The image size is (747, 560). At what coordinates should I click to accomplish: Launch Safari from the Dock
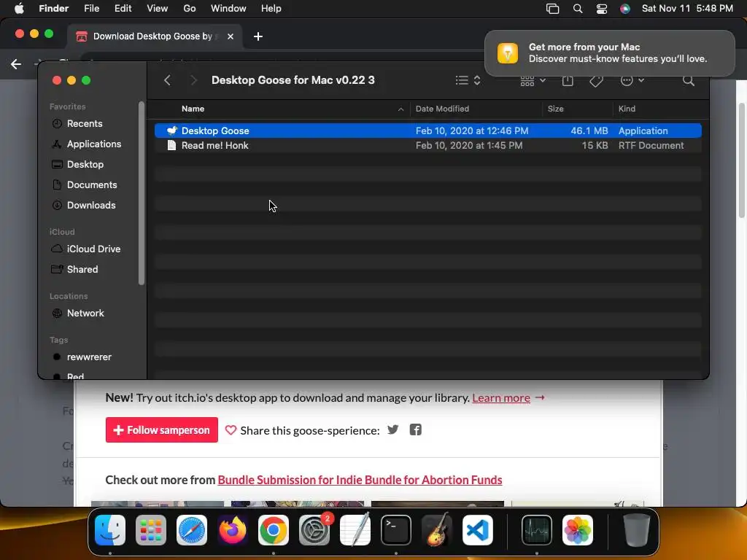pos(192,530)
